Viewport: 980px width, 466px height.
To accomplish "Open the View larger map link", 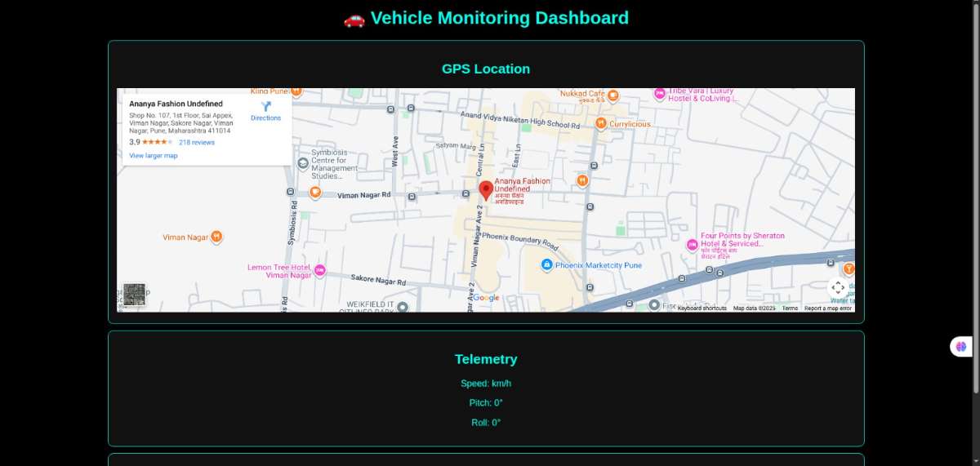I will tap(154, 155).
